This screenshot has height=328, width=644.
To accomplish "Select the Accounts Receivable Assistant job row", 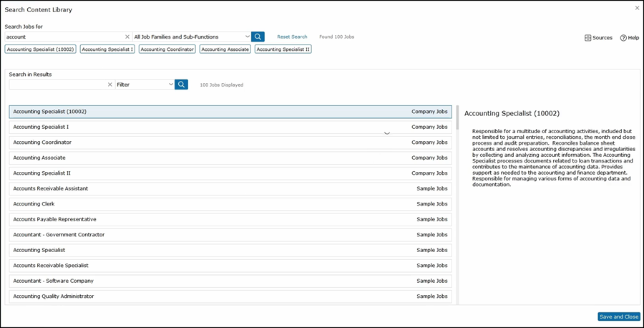I will (230, 188).
